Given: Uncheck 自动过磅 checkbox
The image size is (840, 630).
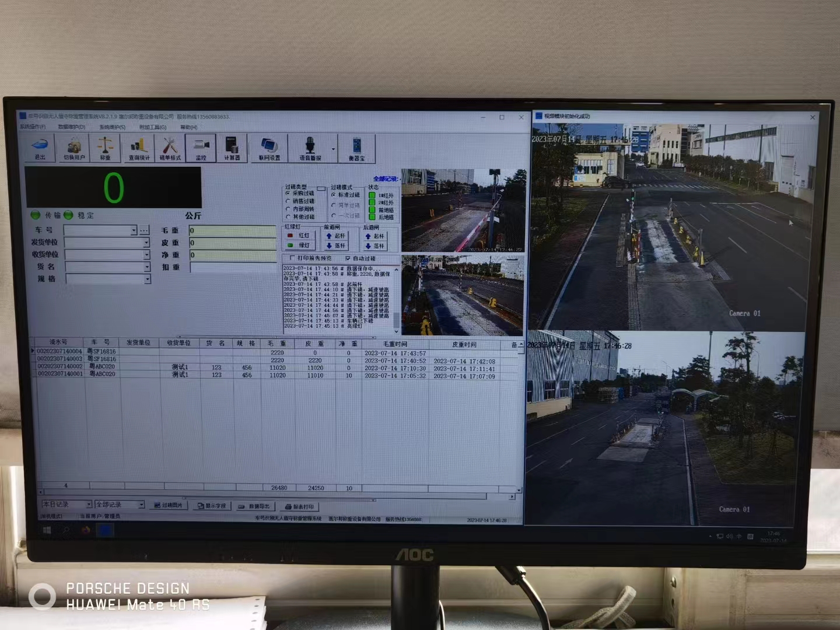Looking at the screenshot, I should click(348, 258).
